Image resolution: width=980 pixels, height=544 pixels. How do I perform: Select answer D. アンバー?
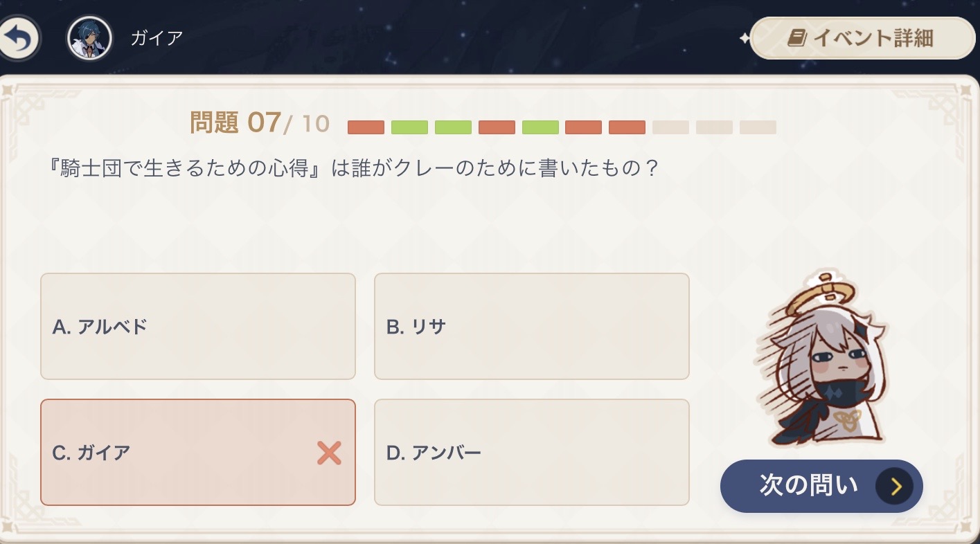click(x=531, y=453)
